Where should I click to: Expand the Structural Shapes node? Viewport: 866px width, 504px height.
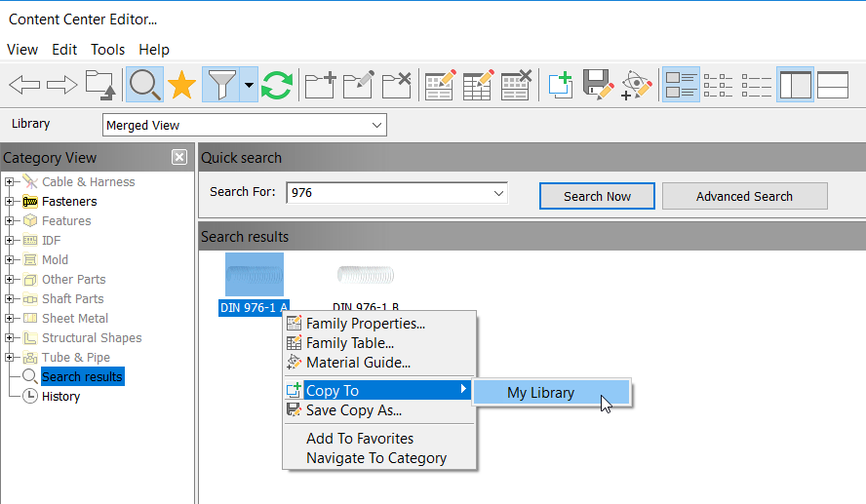[x=9, y=338]
